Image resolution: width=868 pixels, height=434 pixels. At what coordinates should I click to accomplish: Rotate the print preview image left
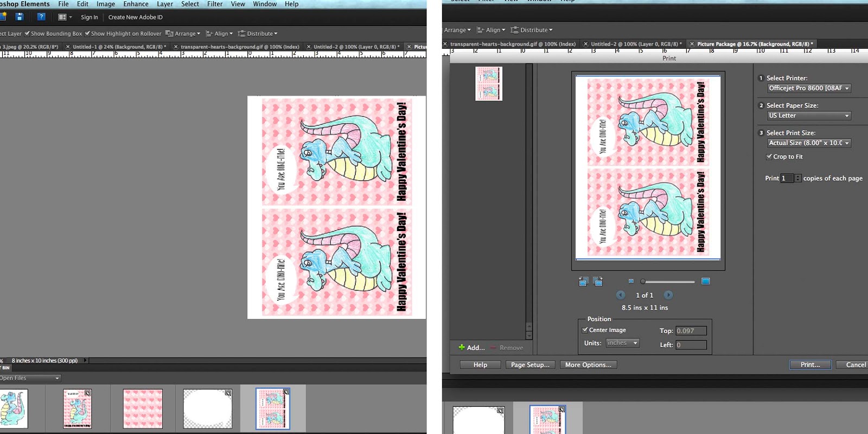(583, 282)
